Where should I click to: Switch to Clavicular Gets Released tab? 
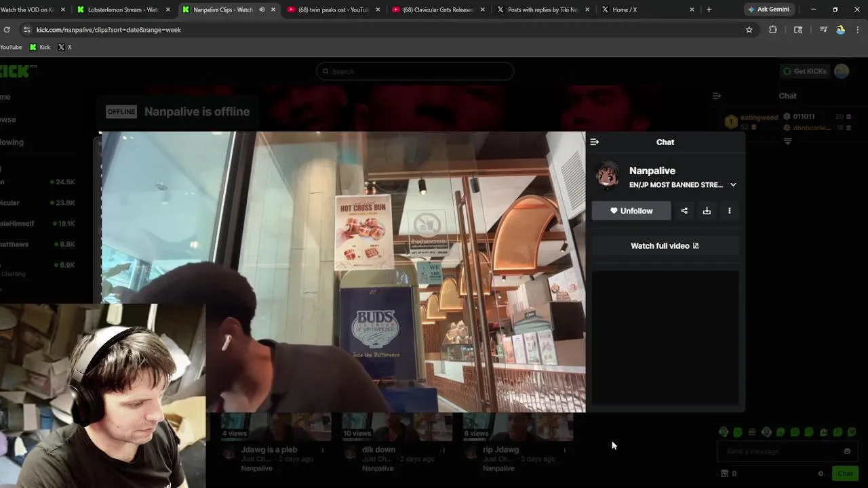click(x=438, y=9)
